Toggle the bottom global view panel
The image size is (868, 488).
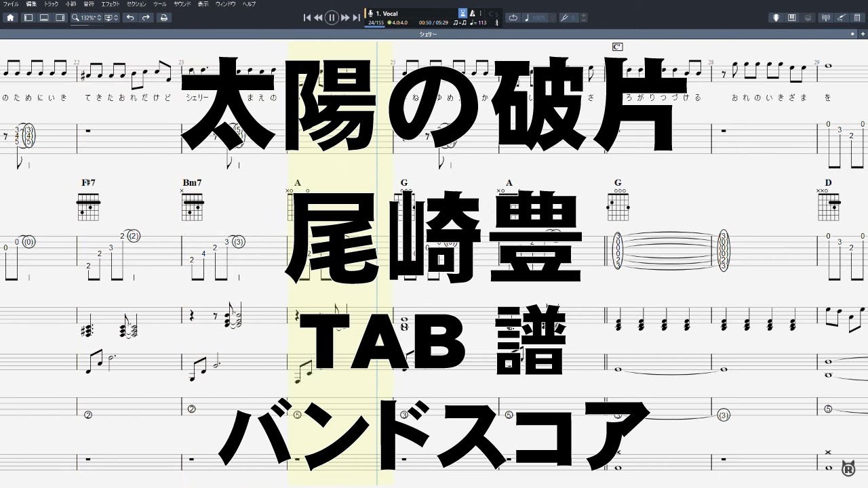coord(44,18)
